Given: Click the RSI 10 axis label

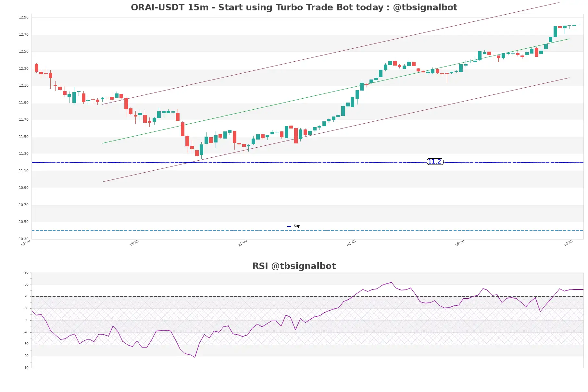Looking at the screenshot, I should click(x=26, y=368).
